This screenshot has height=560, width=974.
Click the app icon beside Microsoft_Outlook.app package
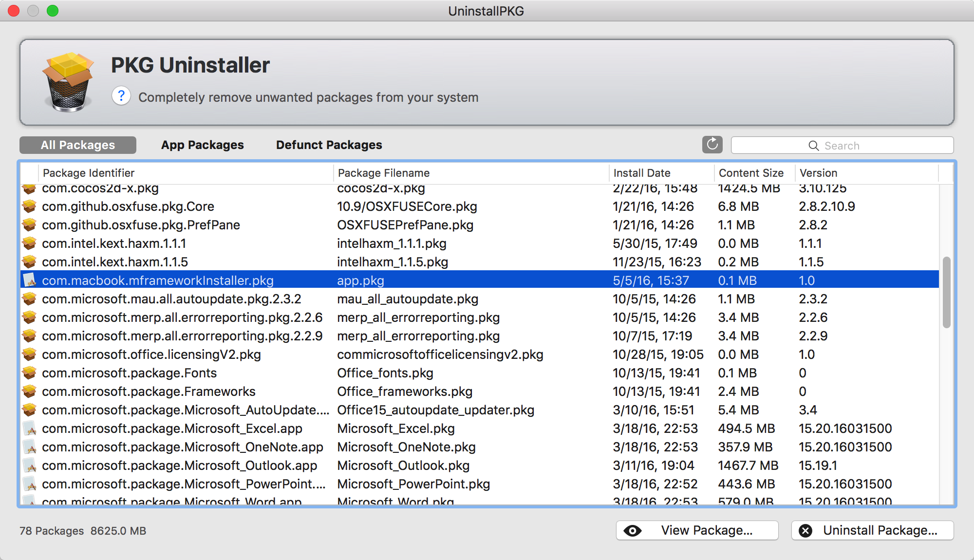[x=30, y=466]
